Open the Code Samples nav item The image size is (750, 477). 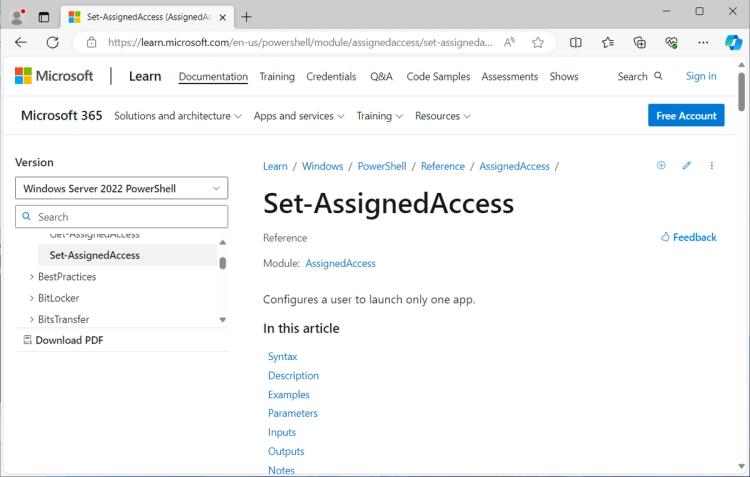[x=438, y=77]
